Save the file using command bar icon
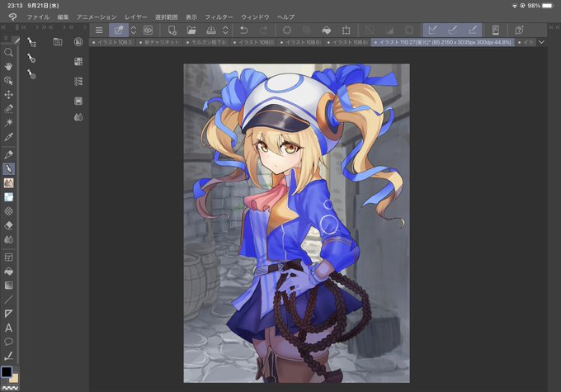561x392 pixels. (x=211, y=30)
